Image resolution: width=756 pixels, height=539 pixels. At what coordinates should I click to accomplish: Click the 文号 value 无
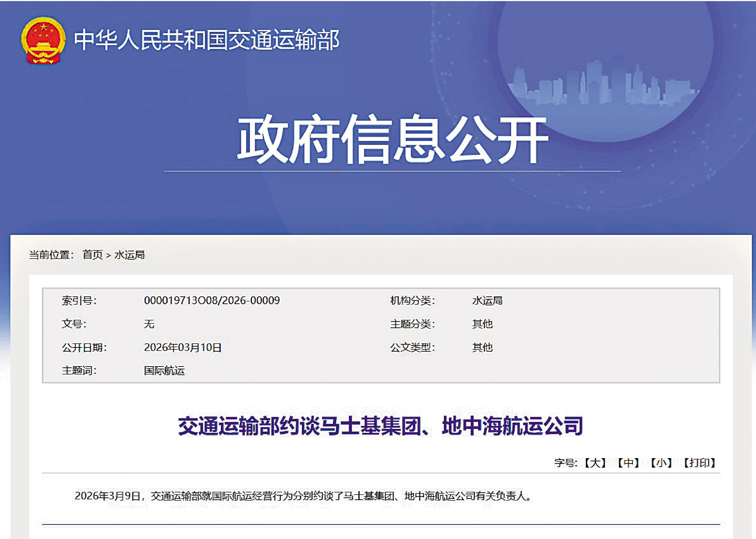[149, 324]
